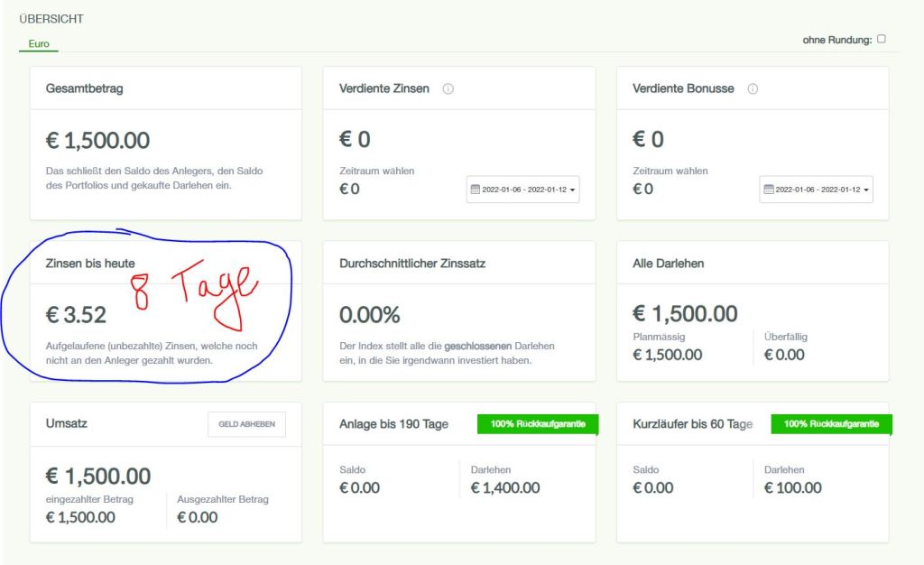
Task: Select the Gesamtbetrag card title
Action: (84, 88)
